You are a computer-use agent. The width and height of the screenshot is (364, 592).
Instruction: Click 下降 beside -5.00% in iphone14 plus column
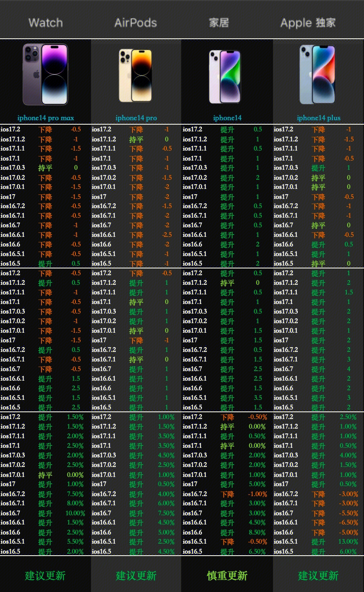click(x=318, y=532)
